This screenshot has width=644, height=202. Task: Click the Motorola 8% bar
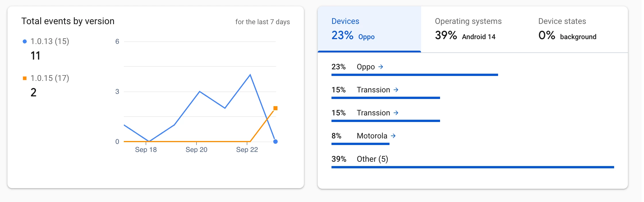pyautogui.click(x=360, y=144)
